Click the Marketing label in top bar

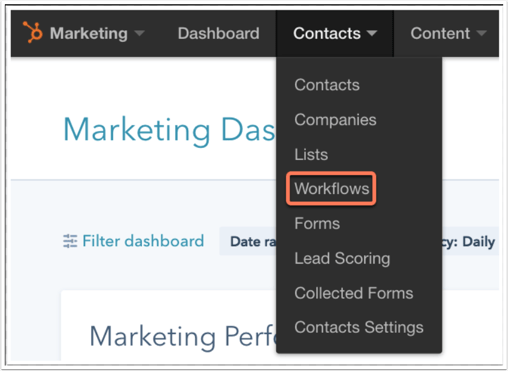coord(89,33)
